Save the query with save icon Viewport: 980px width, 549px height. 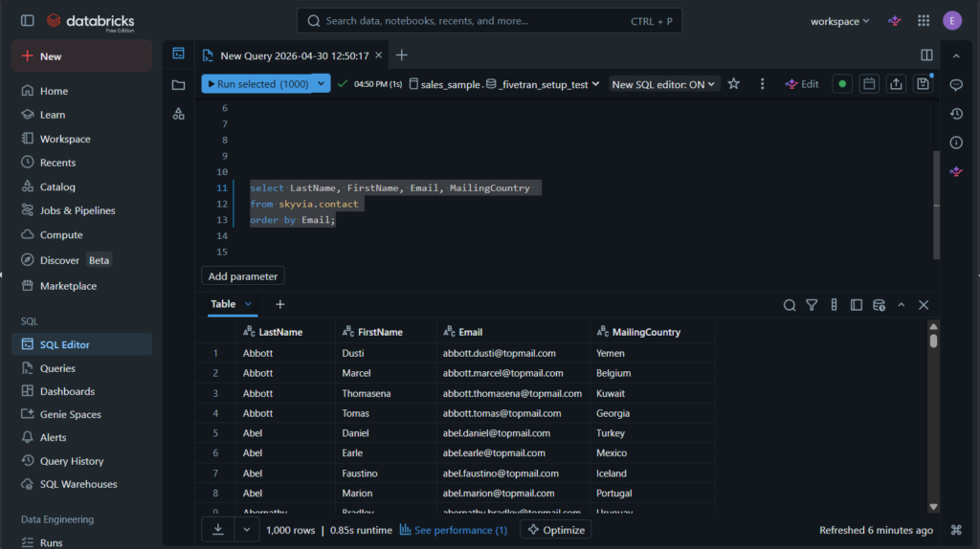[923, 84]
